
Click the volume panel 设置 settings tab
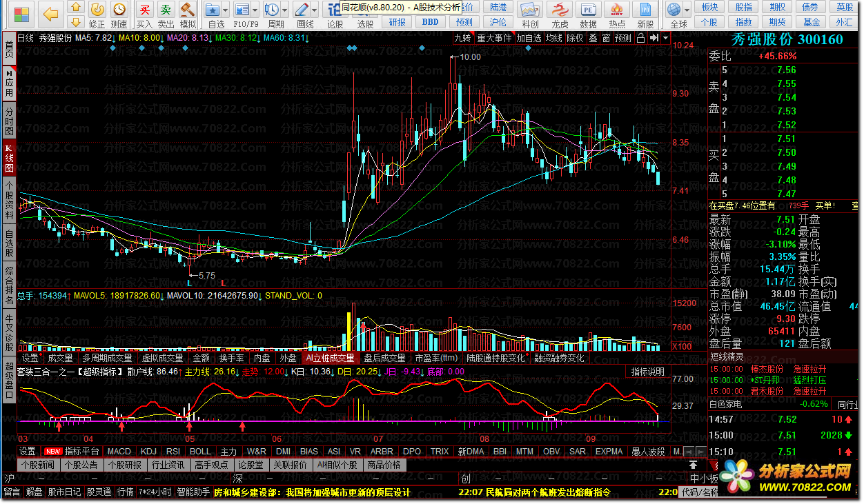(x=30, y=358)
